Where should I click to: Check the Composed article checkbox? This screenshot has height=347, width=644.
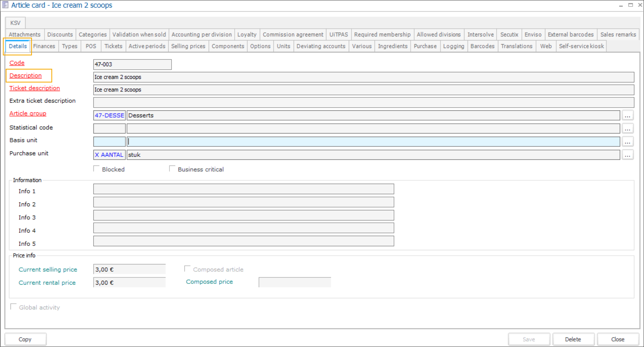click(187, 269)
